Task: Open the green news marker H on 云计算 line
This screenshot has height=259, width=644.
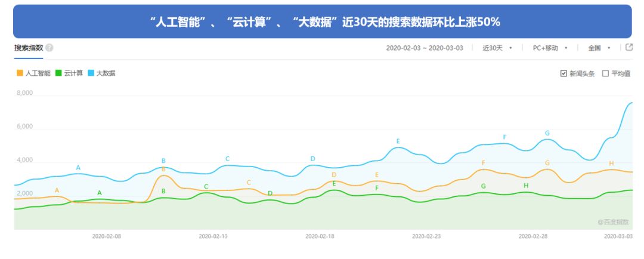Action: (525, 186)
